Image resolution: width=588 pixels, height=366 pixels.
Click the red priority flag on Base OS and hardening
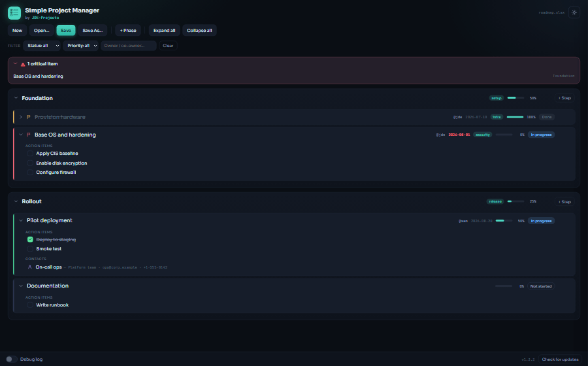(x=29, y=135)
